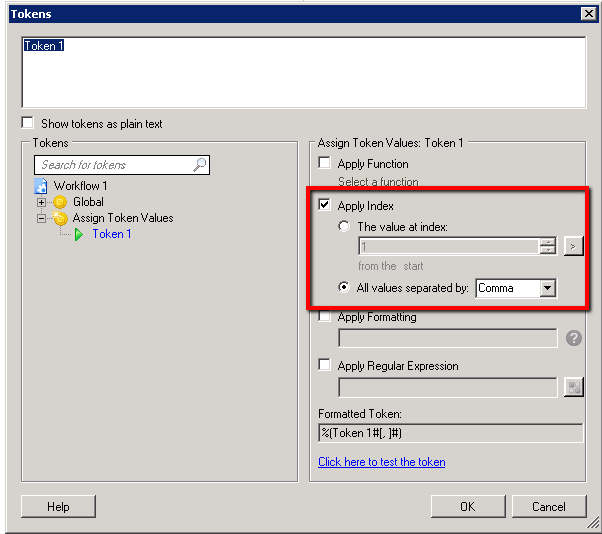Select Global in the tokens tree
Image resolution: width=602 pixels, height=534 pixels.
point(88,202)
